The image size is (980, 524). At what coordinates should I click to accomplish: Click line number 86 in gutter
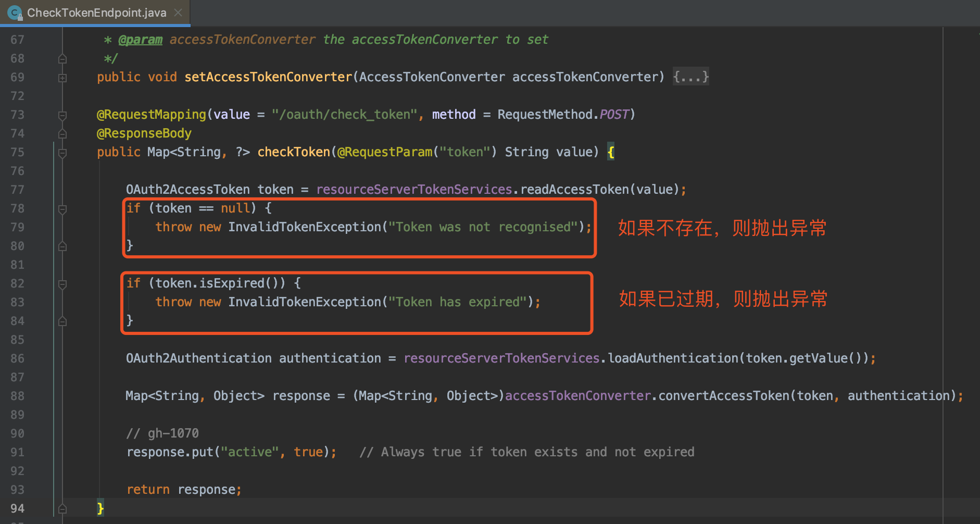click(17, 358)
